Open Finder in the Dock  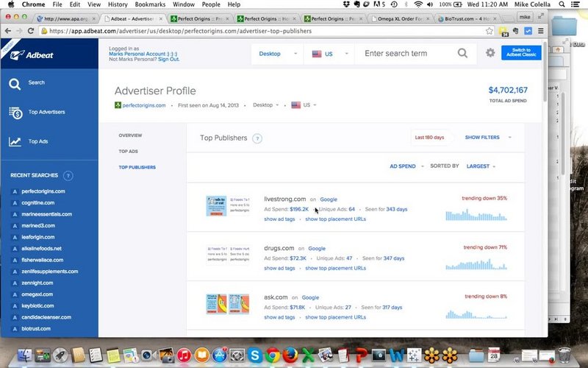[x=25, y=355]
